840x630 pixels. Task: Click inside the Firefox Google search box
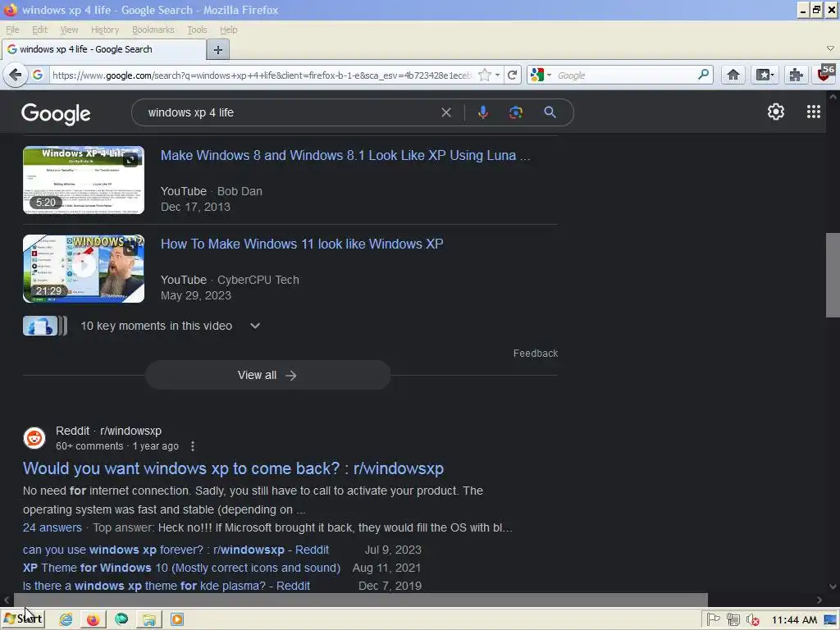[624, 75]
